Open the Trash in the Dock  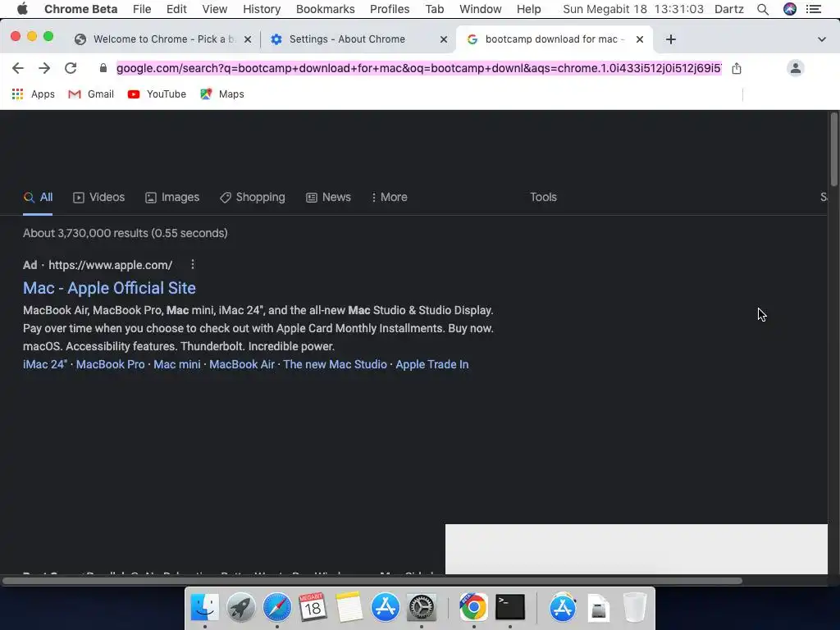[x=635, y=608]
